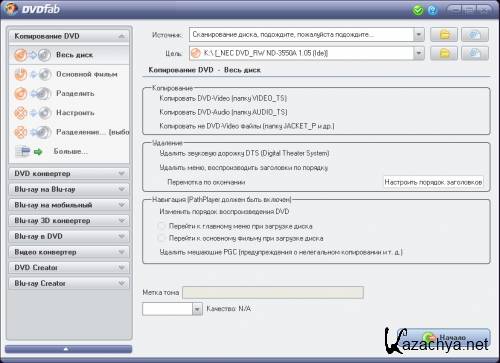
Task: Pick image file target next to Цель
Action: 475,53
